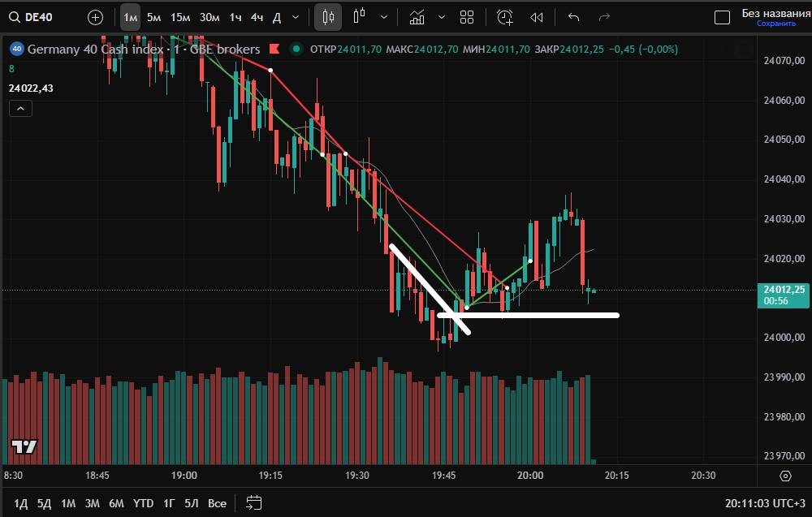The width and height of the screenshot is (812, 517).
Task: Undo the last chart action
Action: click(x=574, y=17)
